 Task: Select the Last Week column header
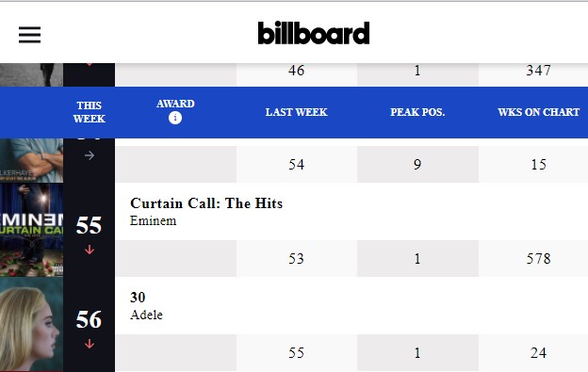click(x=296, y=112)
